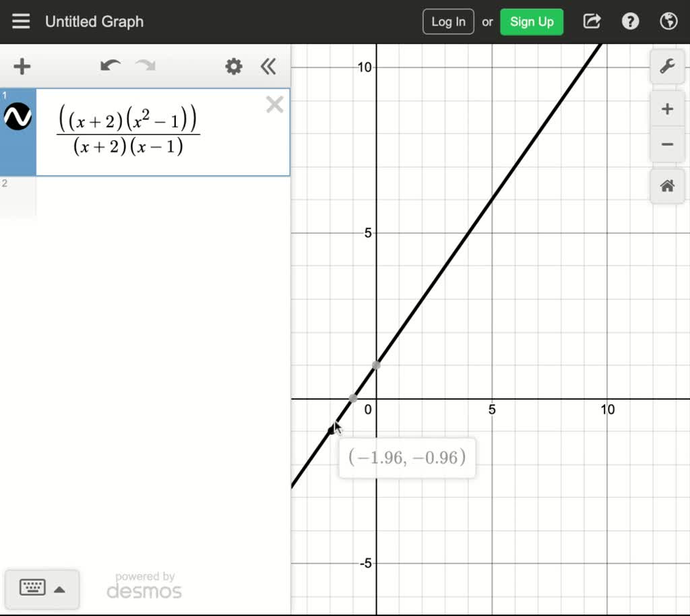Click the green Sign Up button

point(532,21)
